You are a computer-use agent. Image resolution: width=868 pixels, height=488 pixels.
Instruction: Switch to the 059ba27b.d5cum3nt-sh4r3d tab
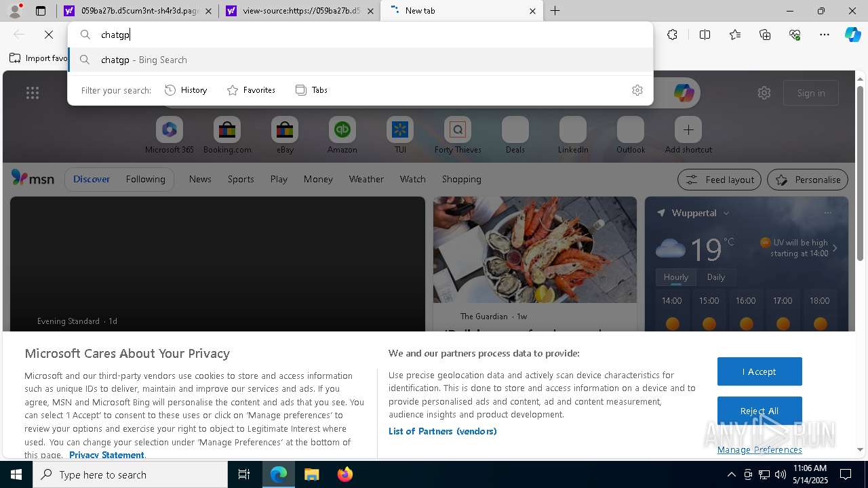pos(138,11)
